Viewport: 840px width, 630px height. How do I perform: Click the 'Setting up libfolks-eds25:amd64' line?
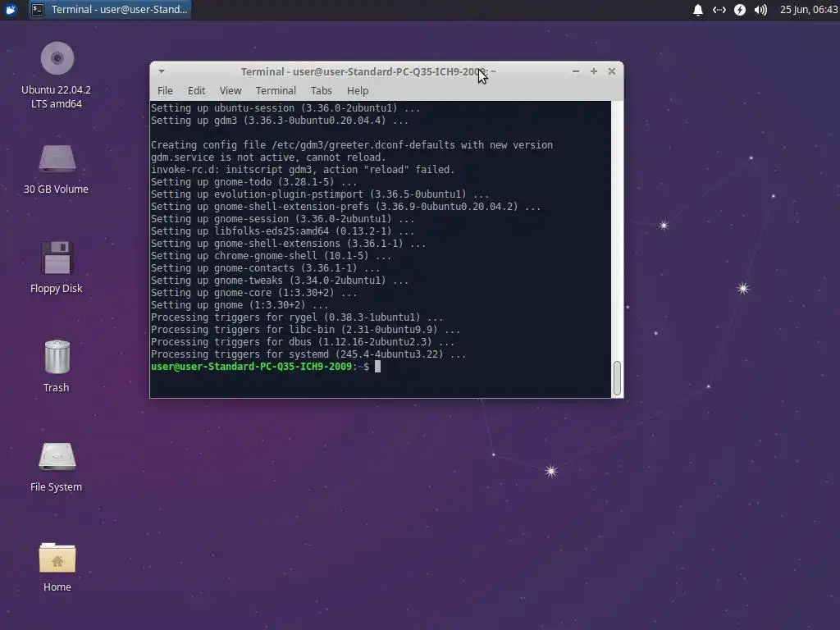[x=282, y=231]
